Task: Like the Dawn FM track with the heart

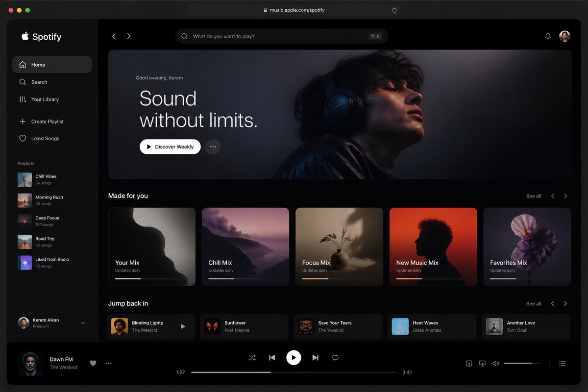Action: [93, 363]
